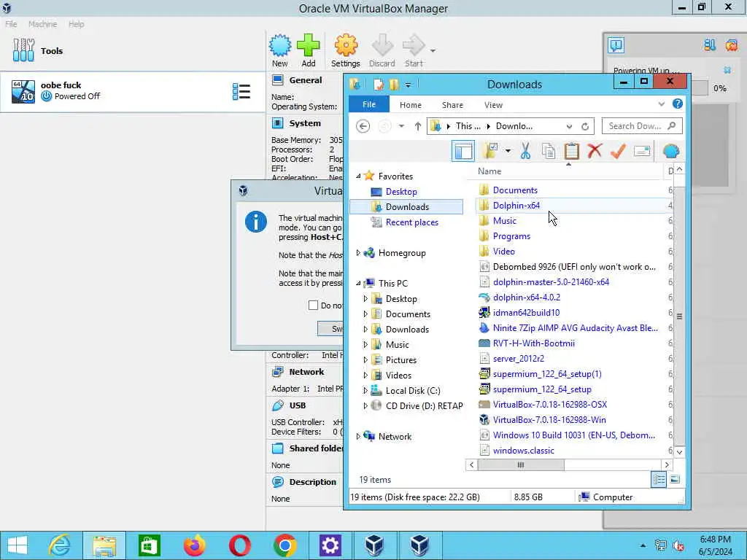Open the Machine menu in VirtualBox
This screenshot has width=747, height=560.
42,24
